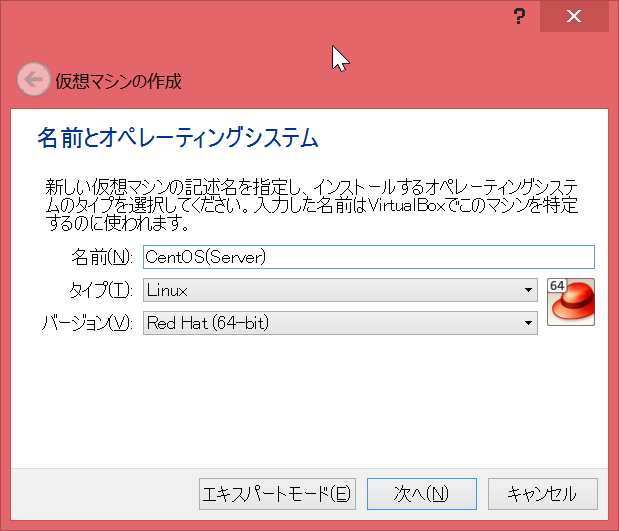Click the description paragraph mentioning VirtualBox
Viewport: 619px width, 531px height.
(311, 205)
